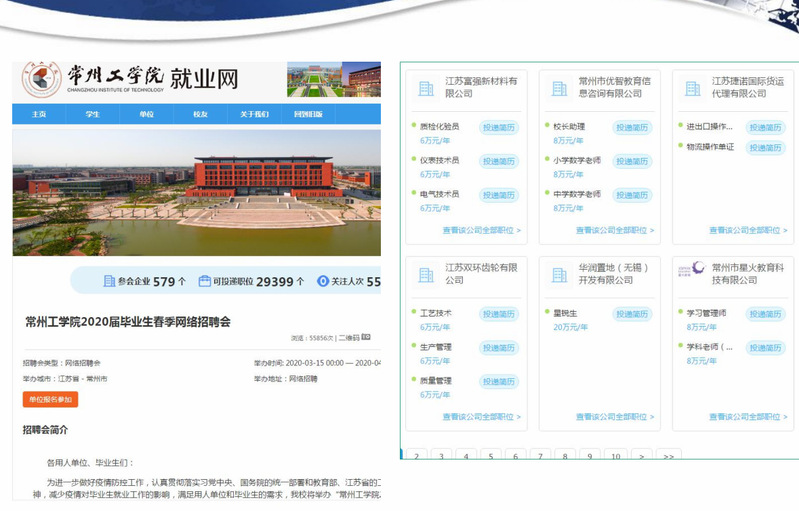Click the large campus banner photo
The width and height of the screenshot is (799, 511).
click(x=197, y=193)
